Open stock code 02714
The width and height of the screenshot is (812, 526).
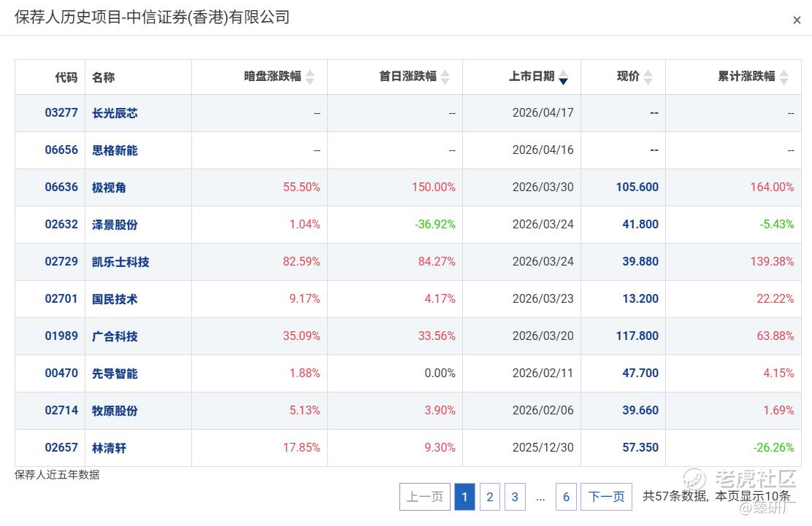point(61,411)
